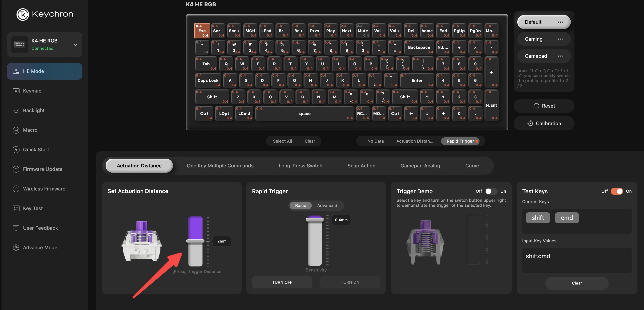Click the TURN OFF rapid trigger button
Image resolution: width=644 pixels, height=310 pixels.
coord(282,282)
